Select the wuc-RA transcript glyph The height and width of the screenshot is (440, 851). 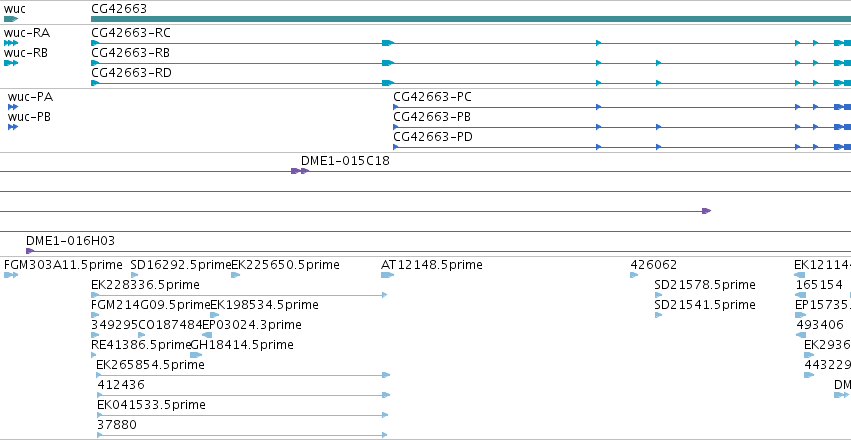[x=11, y=43]
